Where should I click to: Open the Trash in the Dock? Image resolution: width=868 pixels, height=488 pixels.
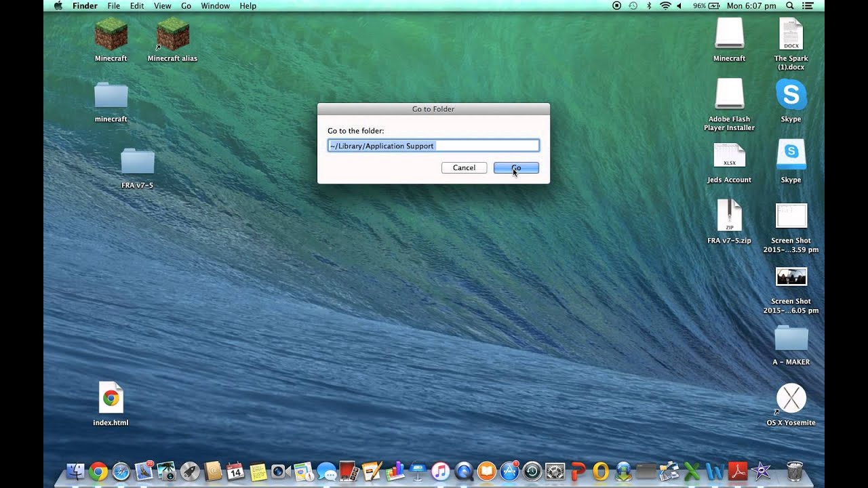click(795, 471)
